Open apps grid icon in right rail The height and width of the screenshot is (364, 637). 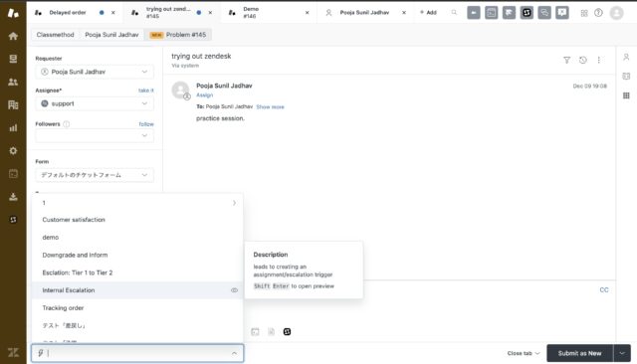point(626,95)
